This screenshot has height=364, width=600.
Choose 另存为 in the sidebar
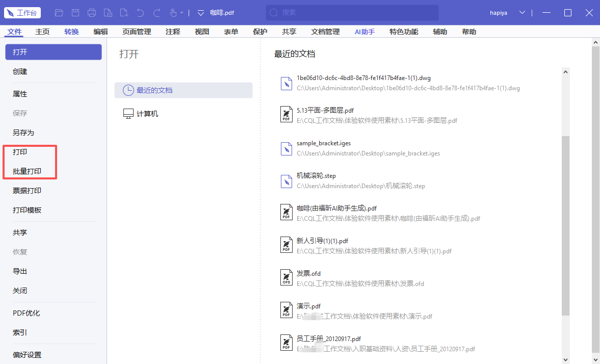click(23, 133)
